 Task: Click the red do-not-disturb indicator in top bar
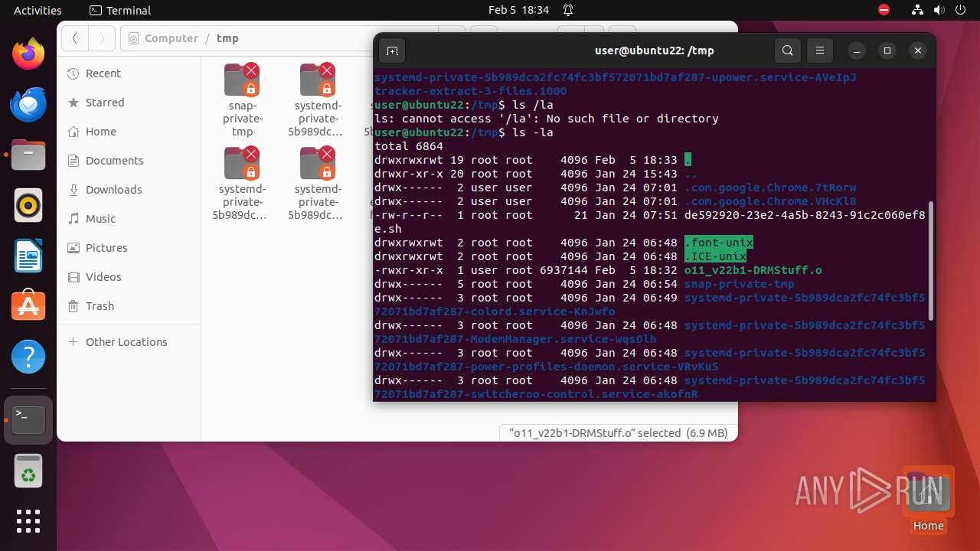(x=884, y=10)
